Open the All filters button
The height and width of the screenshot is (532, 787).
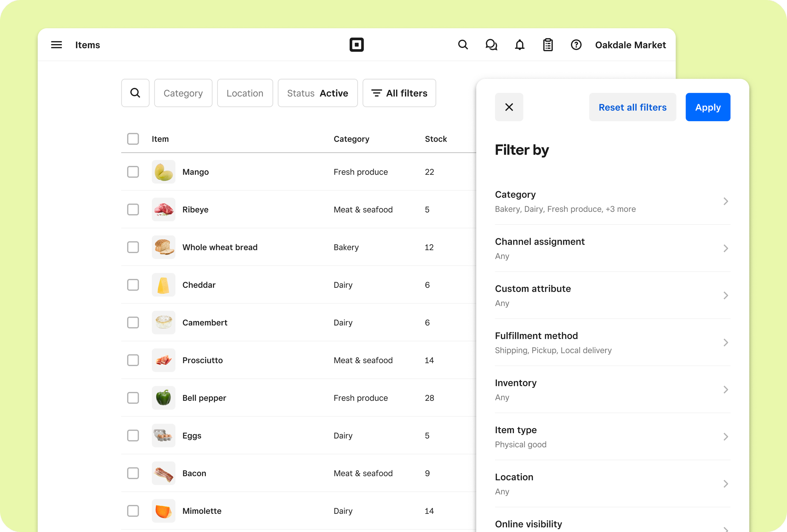(399, 93)
